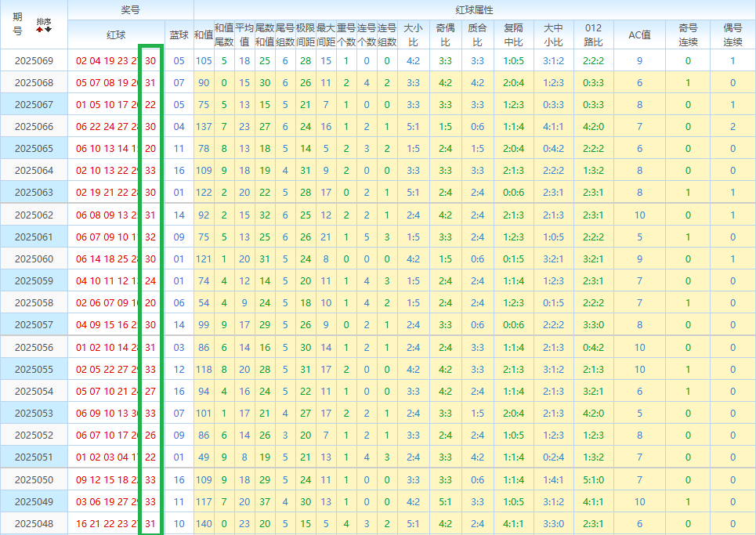Select period 2025057 row

378,324
